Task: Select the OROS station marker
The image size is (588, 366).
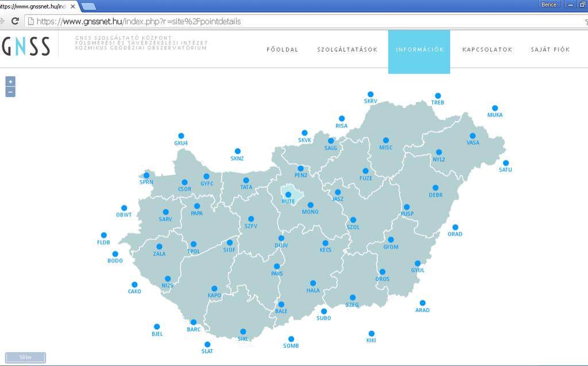Action: pos(382,272)
